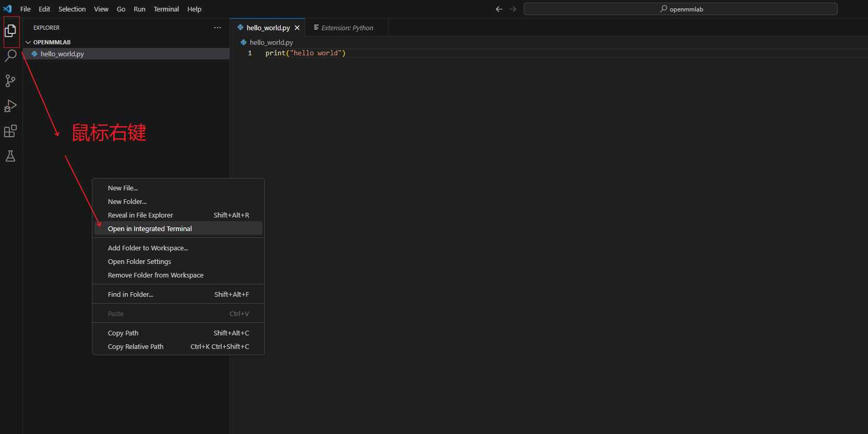Open the Extensions marketplace icon
The width and height of the screenshot is (868, 434).
point(10,131)
